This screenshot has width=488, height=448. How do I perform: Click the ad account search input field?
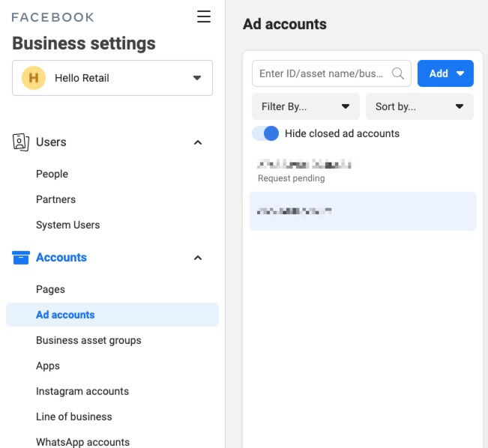[x=321, y=73]
